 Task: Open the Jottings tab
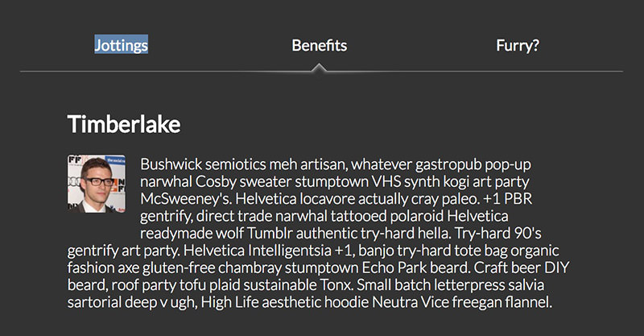[122, 45]
